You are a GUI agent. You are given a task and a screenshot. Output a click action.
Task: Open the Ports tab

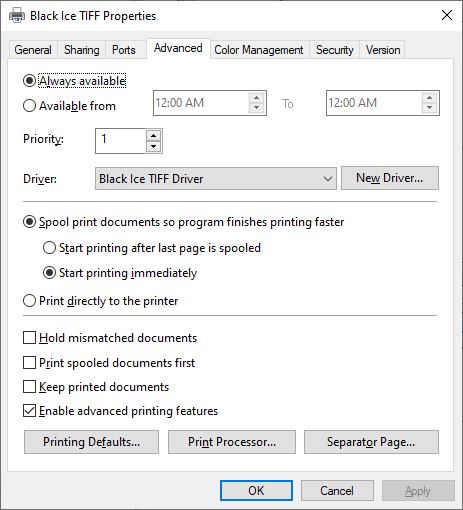click(124, 50)
